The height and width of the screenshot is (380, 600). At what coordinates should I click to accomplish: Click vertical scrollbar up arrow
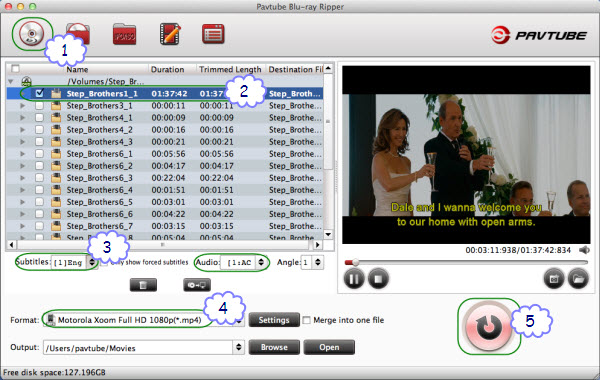click(328, 68)
